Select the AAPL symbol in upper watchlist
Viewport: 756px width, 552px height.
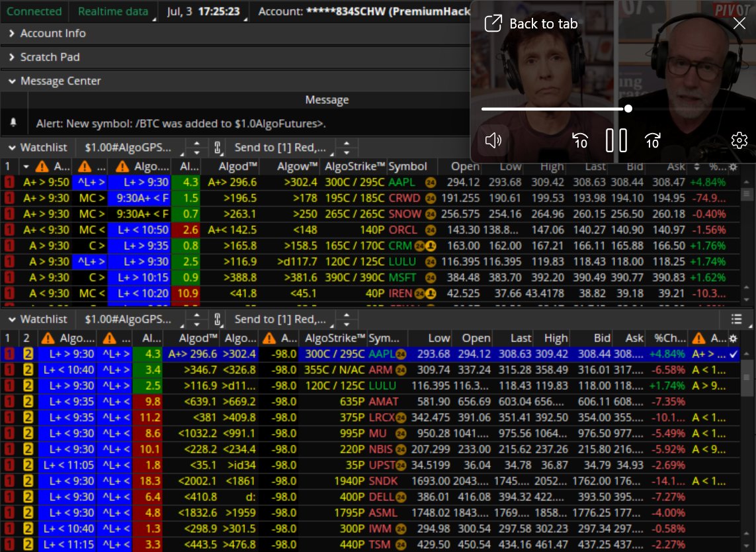(x=401, y=183)
